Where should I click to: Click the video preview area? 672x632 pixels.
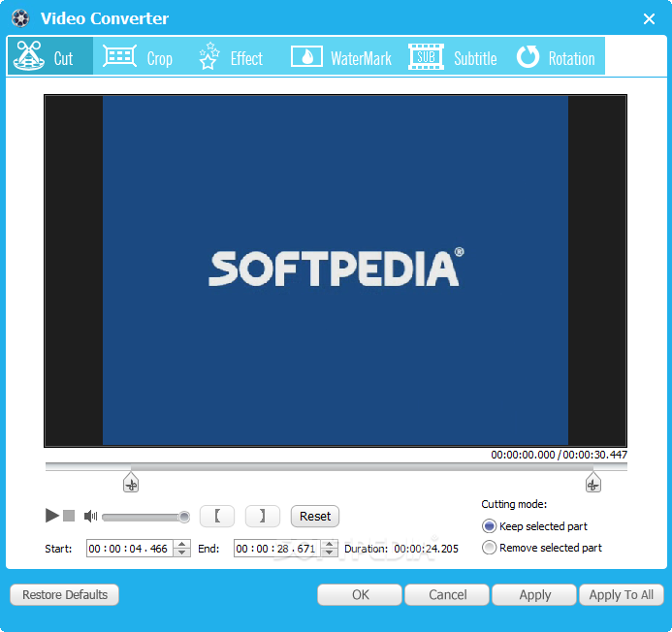coord(336,270)
